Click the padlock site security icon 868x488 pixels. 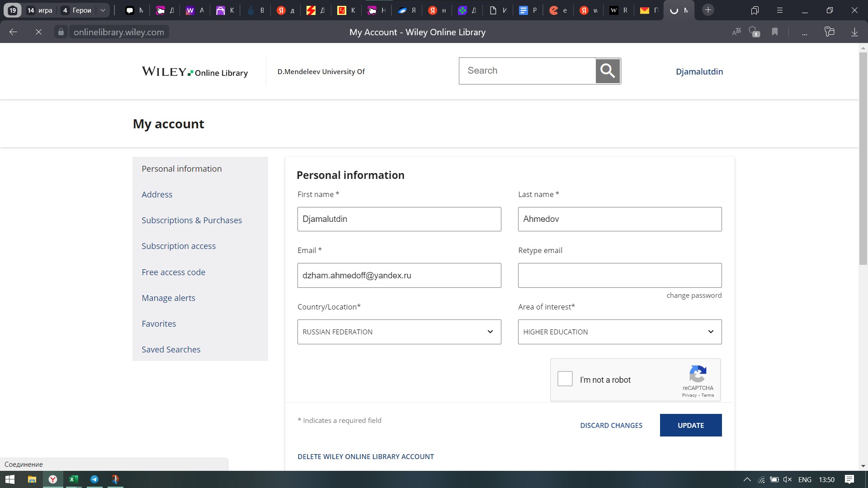click(x=61, y=32)
